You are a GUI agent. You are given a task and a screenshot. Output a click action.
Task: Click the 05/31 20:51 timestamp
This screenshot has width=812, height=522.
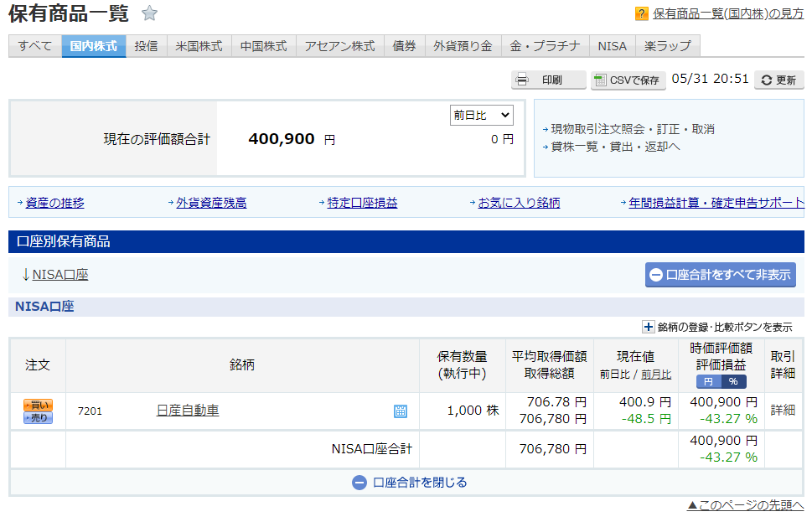coord(710,79)
